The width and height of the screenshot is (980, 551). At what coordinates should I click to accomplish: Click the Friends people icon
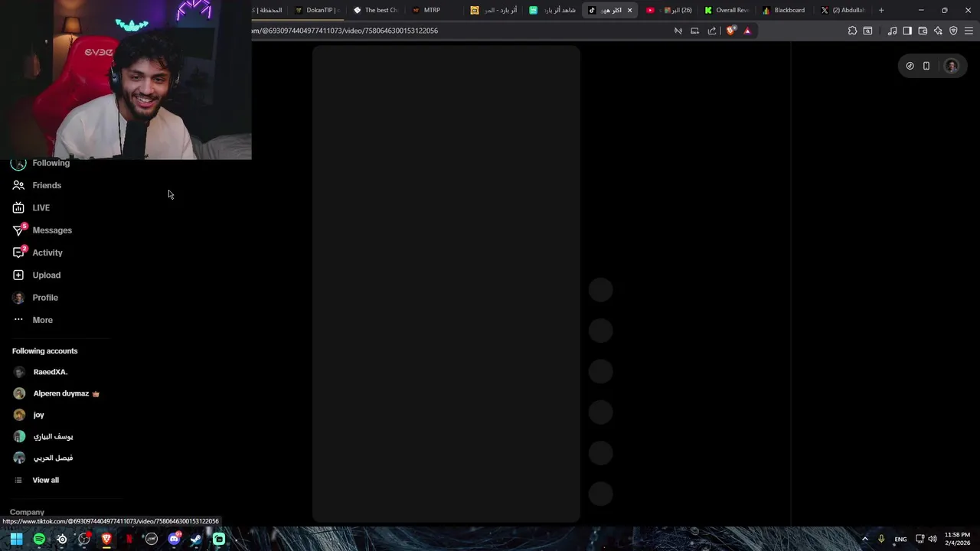(x=18, y=185)
